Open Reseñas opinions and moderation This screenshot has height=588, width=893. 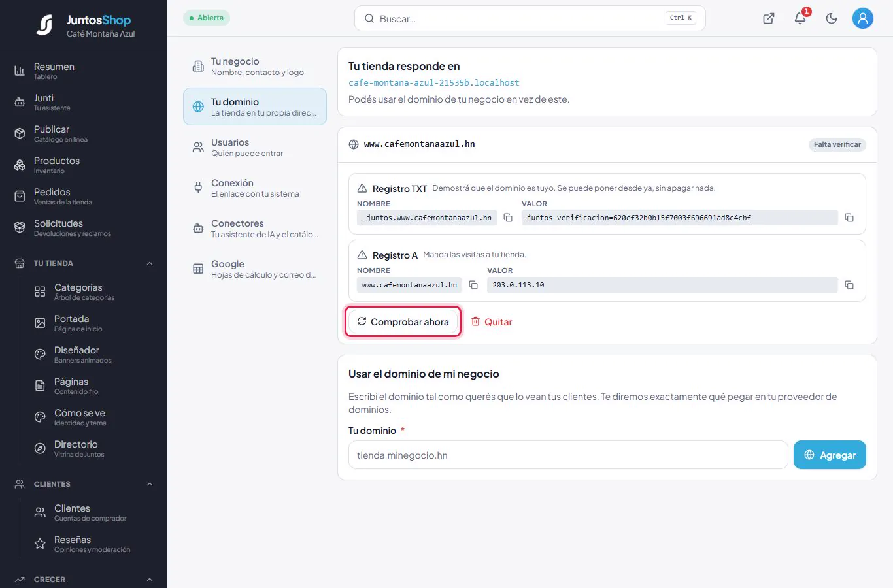point(93,544)
